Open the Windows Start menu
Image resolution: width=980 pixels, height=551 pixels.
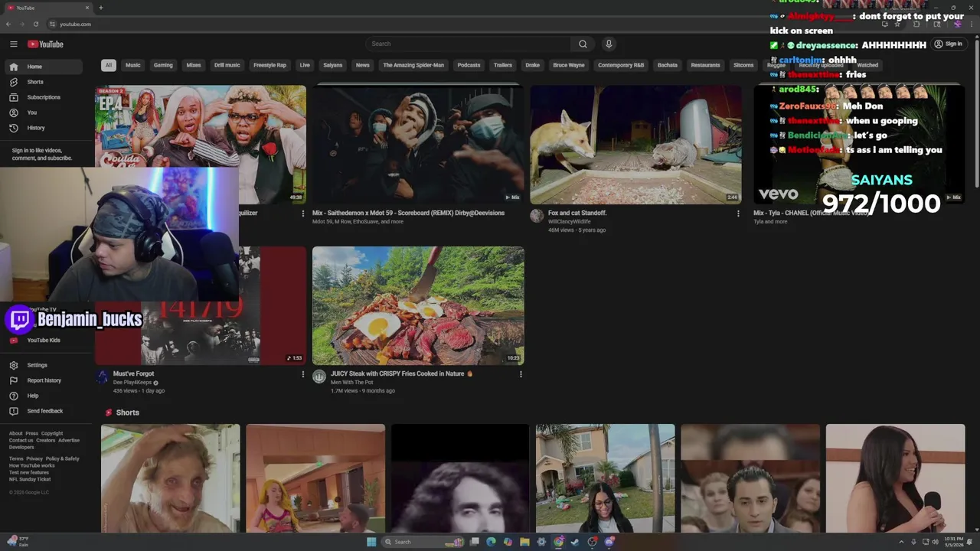(x=371, y=542)
